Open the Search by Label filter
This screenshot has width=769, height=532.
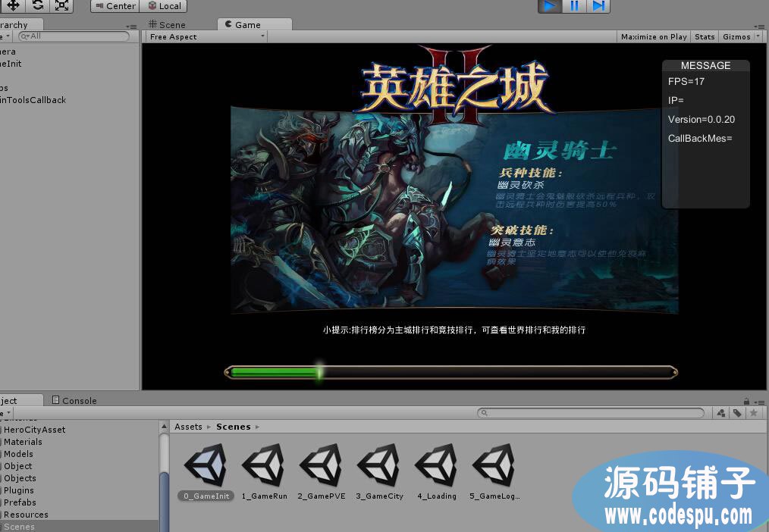point(737,413)
